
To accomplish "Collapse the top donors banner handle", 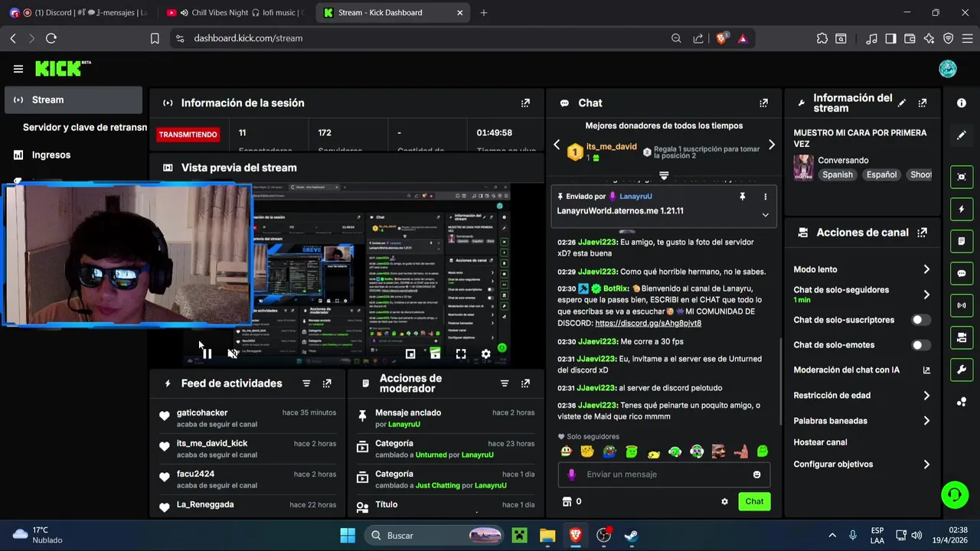I will click(664, 176).
